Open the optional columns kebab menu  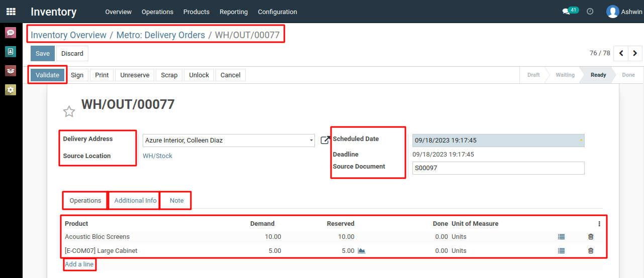click(599, 224)
